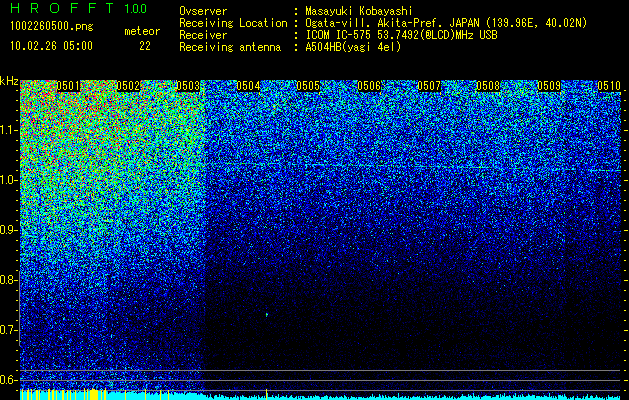Click the 0.6 kHz axis label
The image size is (629, 400).
[x=8, y=380]
